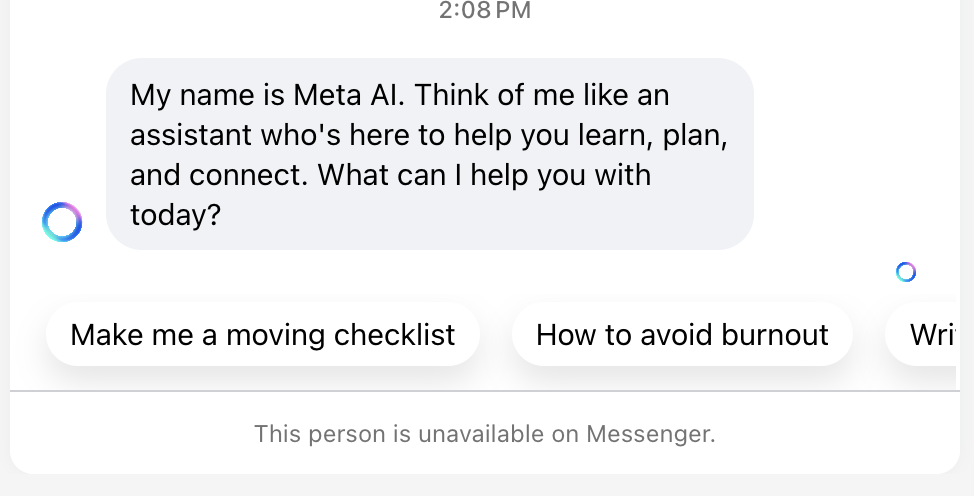The image size is (974, 496).
Task: Choose the "How to avoid burnout" suggestion chip
Action: (682, 334)
